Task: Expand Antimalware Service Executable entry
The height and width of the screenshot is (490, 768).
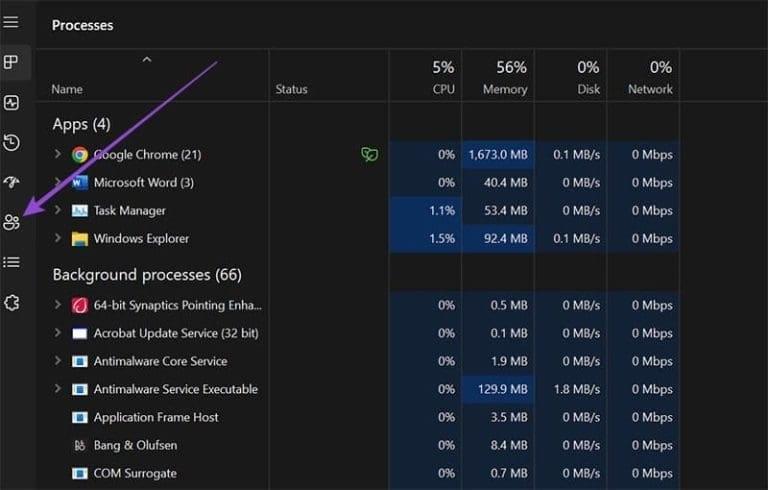Action: point(58,389)
